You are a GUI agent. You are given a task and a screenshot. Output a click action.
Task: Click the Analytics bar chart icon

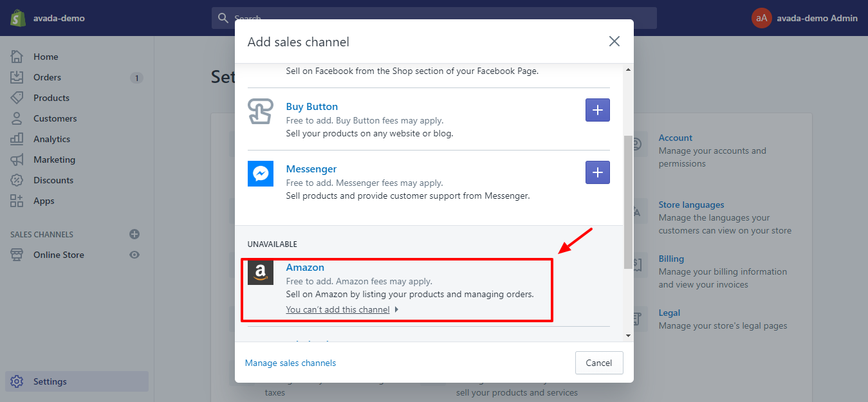(x=17, y=139)
